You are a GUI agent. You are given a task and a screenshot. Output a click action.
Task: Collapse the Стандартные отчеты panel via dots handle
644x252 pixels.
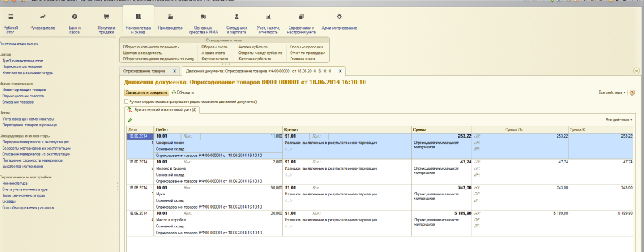(225, 64)
